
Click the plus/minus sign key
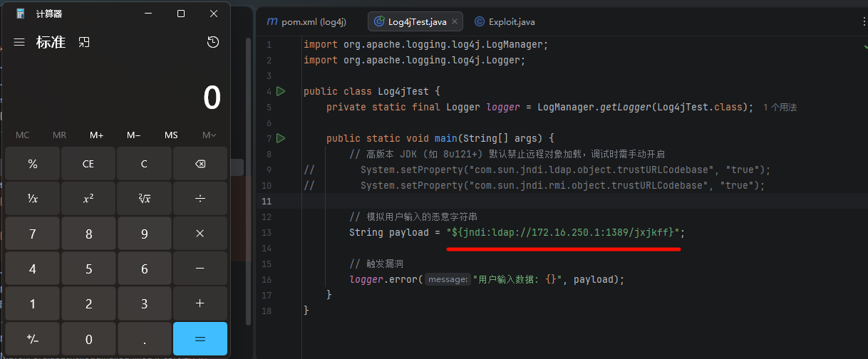pos(33,339)
